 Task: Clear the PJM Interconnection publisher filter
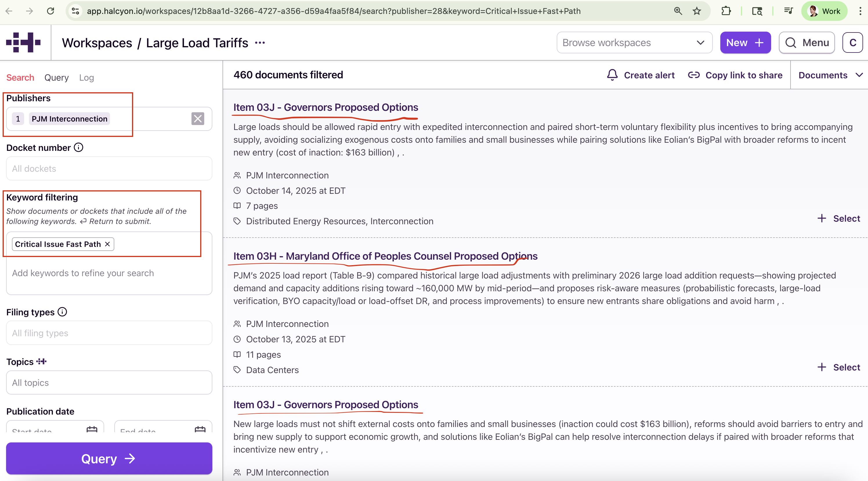[198, 119]
